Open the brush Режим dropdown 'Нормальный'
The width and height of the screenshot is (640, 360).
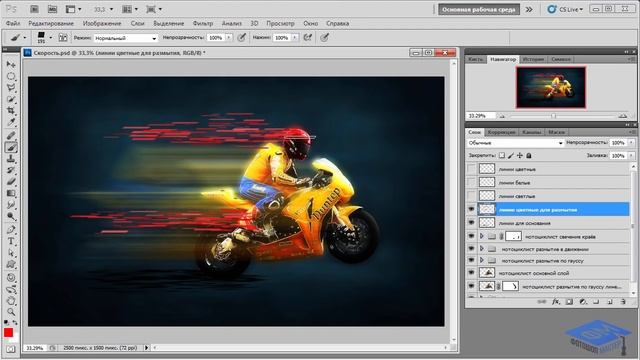[126, 38]
